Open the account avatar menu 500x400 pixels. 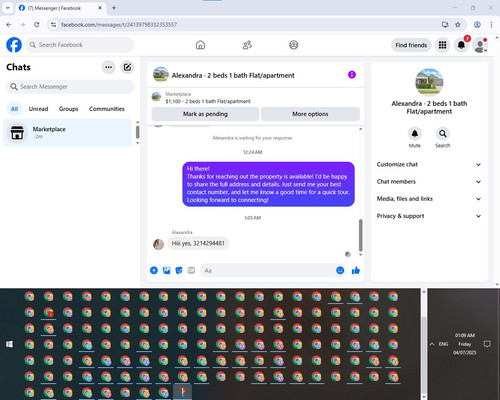[x=480, y=45]
